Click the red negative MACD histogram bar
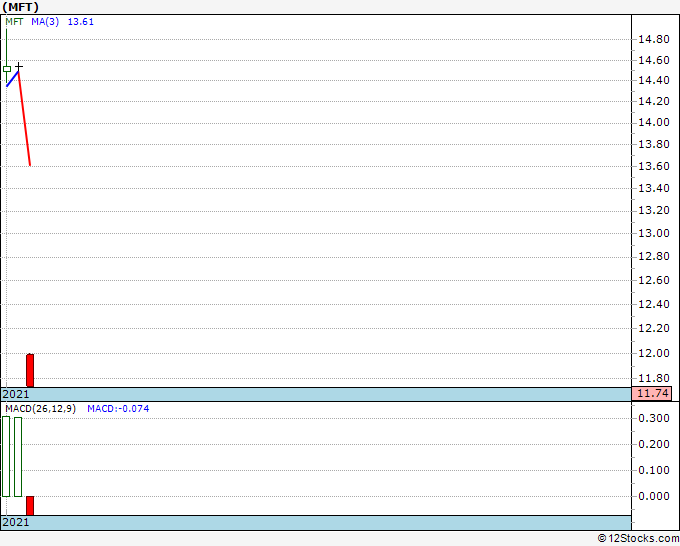The width and height of the screenshot is (680, 546). click(x=30, y=506)
